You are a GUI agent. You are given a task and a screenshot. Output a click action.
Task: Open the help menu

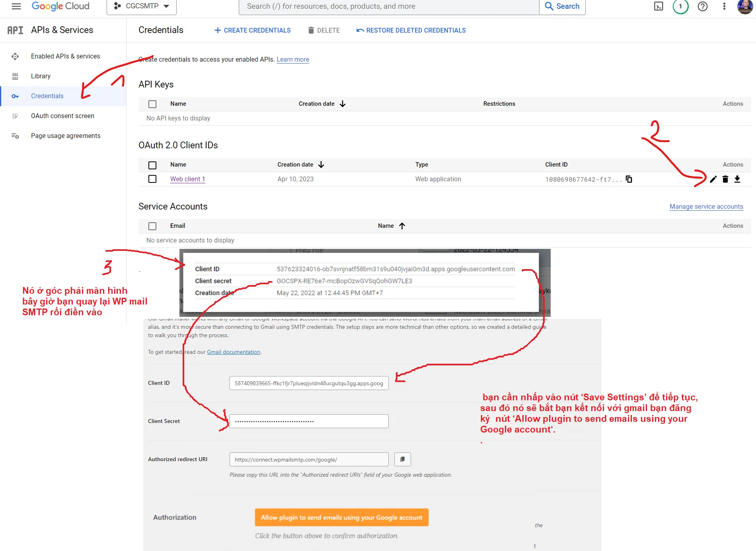[703, 6]
